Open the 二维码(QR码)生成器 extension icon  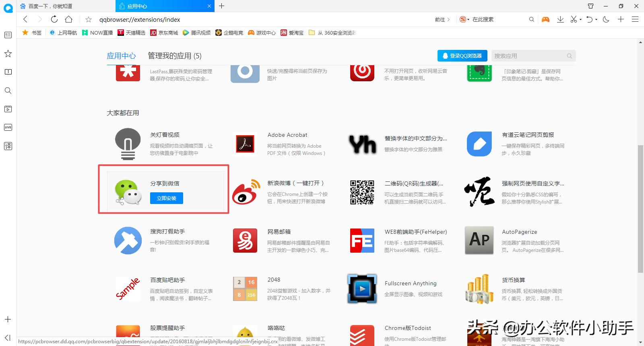point(362,192)
